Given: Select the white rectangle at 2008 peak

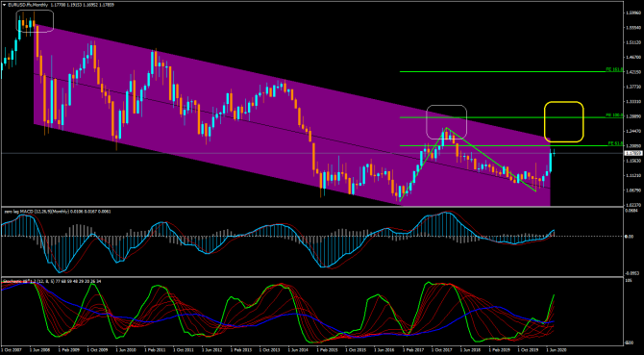Looking at the screenshot, I should tap(35, 21).
